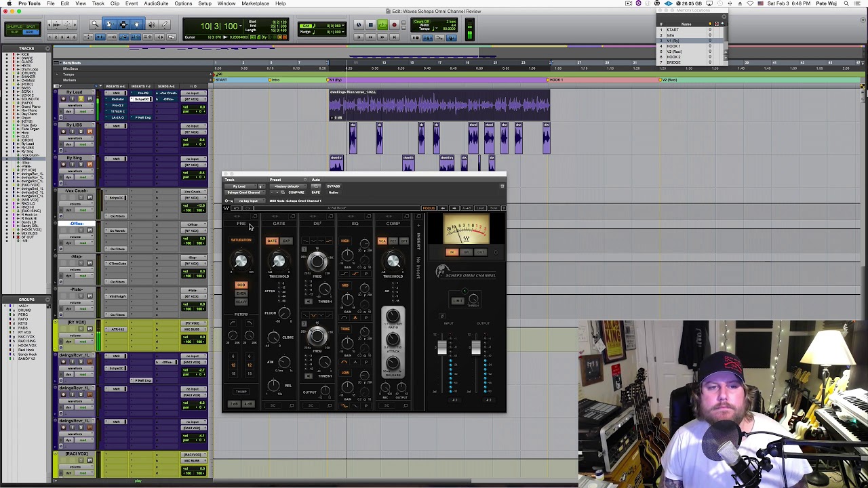Click the plugin INPUT fader handle
The height and width of the screenshot is (488, 868).
442,348
